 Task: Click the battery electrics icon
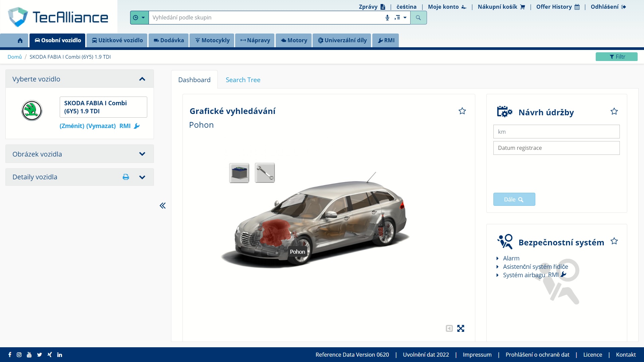[239, 173]
